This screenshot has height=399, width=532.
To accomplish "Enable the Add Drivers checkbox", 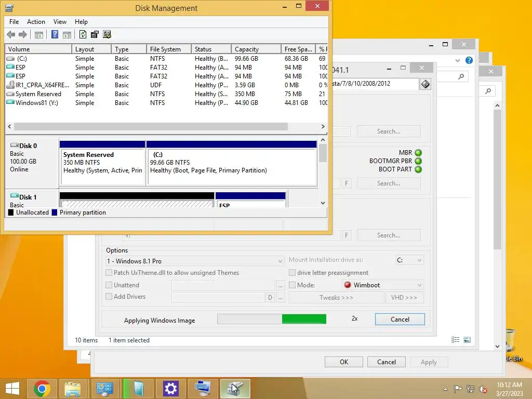I will [109, 297].
